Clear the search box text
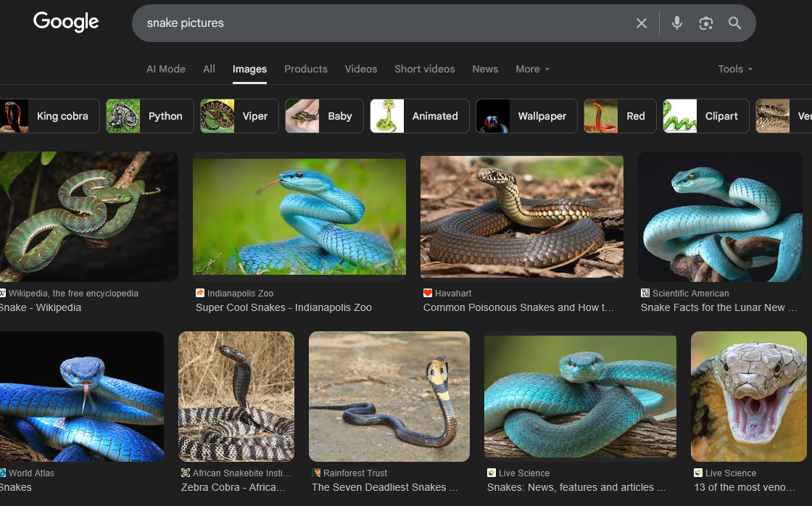The width and height of the screenshot is (812, 506). [641, 23]
